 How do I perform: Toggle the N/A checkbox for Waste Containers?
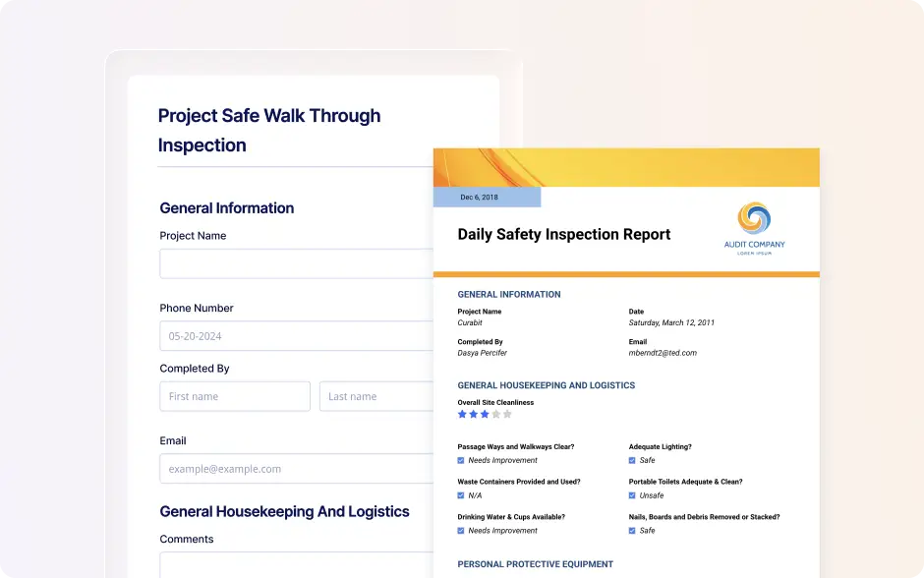coord(461,495)
